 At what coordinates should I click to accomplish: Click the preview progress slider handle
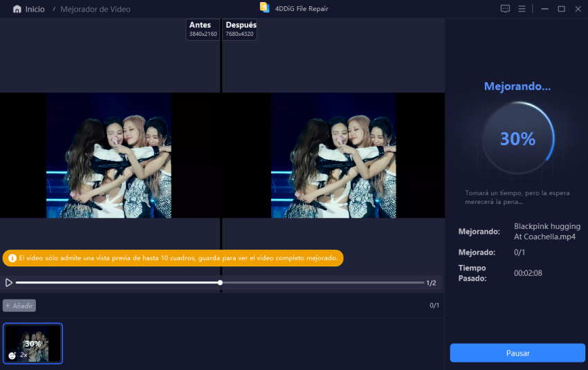220,283
